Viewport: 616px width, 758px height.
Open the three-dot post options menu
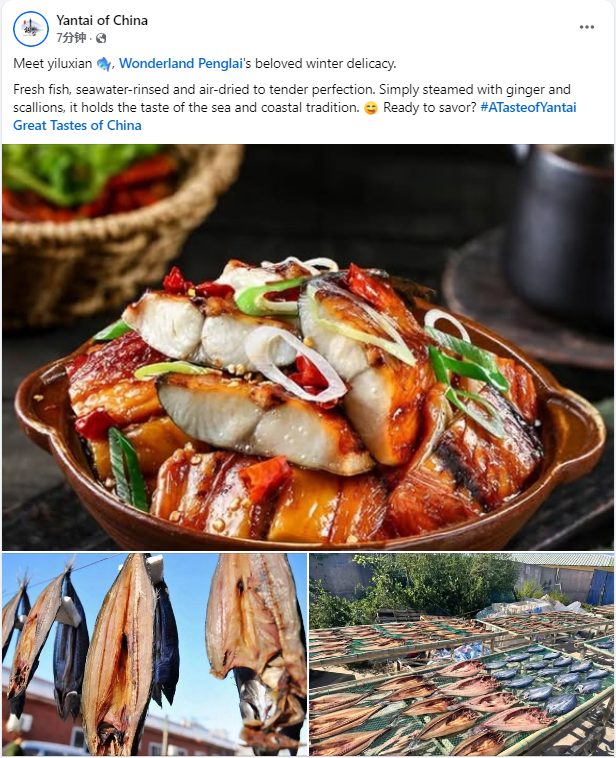coord(587,27)
